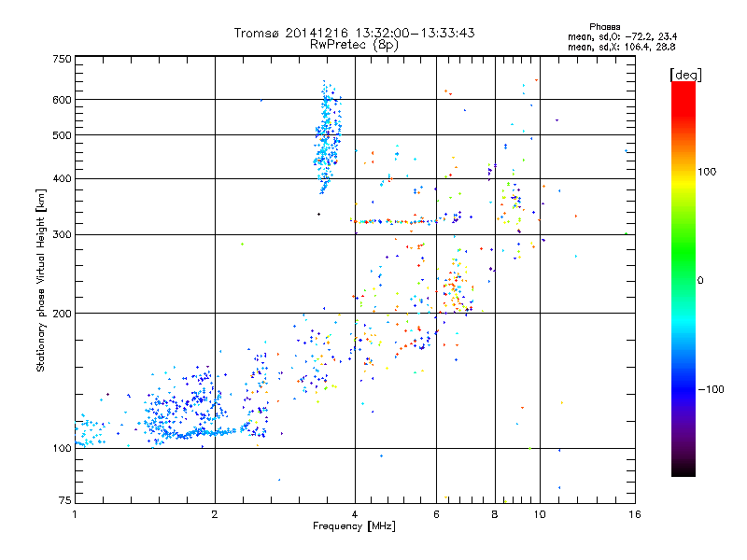Click the 'Phases' heading at top right

pyautogui.click(x=604, y=27)
